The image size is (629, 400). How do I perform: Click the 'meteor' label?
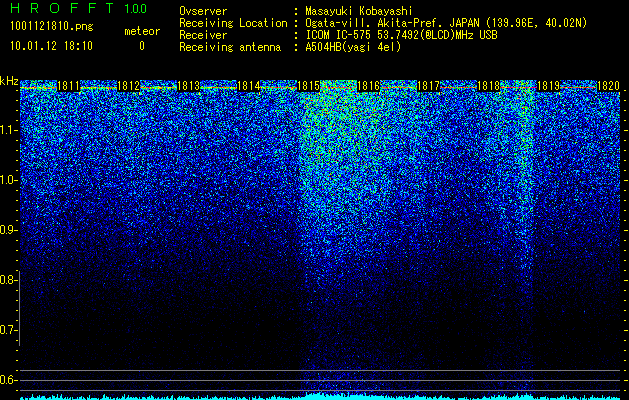(142, 31)
